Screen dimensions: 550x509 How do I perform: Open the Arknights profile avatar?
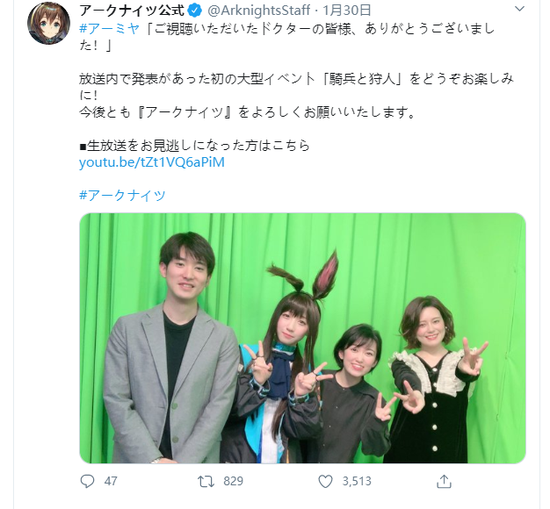49,23
